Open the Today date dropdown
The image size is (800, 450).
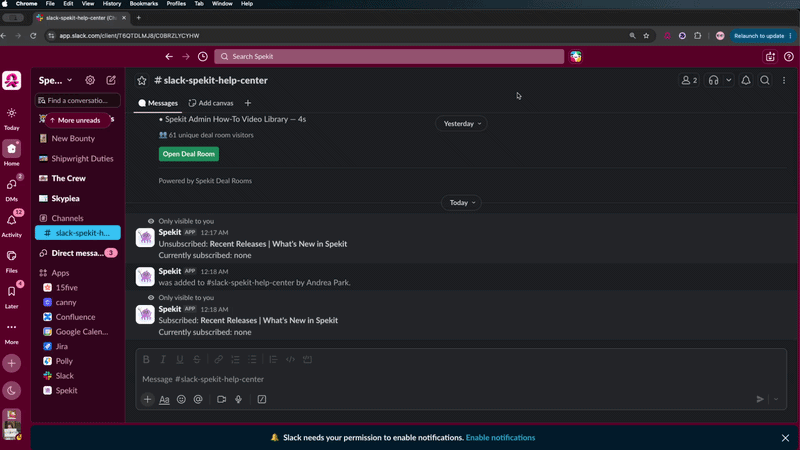point(461,203)
